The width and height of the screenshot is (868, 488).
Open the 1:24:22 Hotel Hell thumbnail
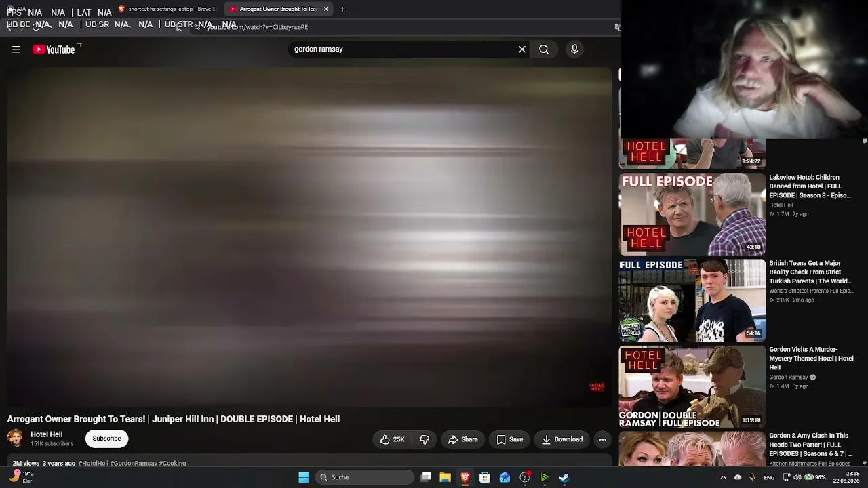(692, 154)
